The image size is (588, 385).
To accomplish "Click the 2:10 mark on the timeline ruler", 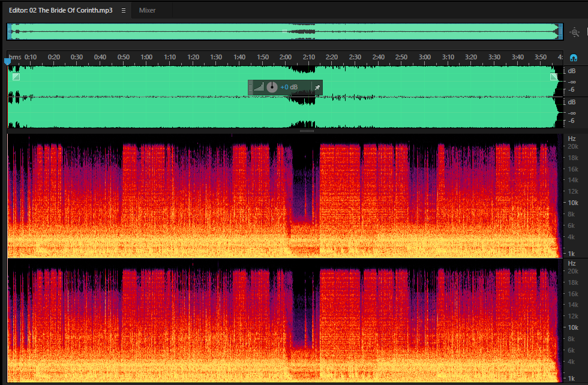I will coord(309,57).
